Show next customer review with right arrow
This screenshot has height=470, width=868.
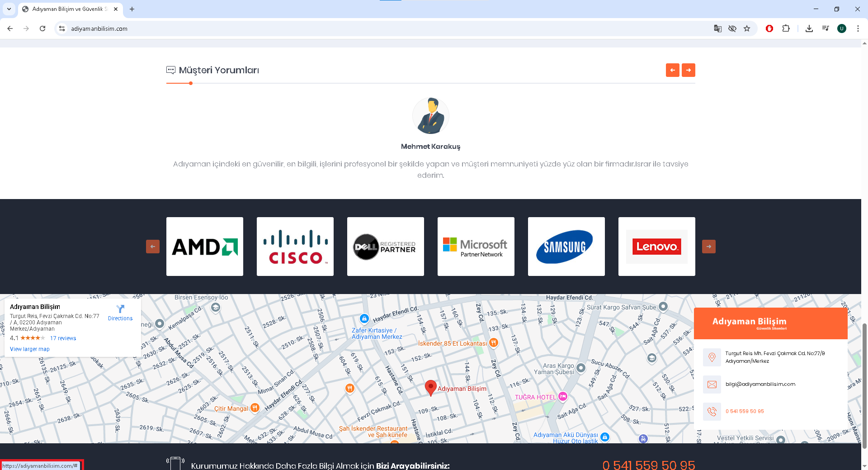pos(689,70)
